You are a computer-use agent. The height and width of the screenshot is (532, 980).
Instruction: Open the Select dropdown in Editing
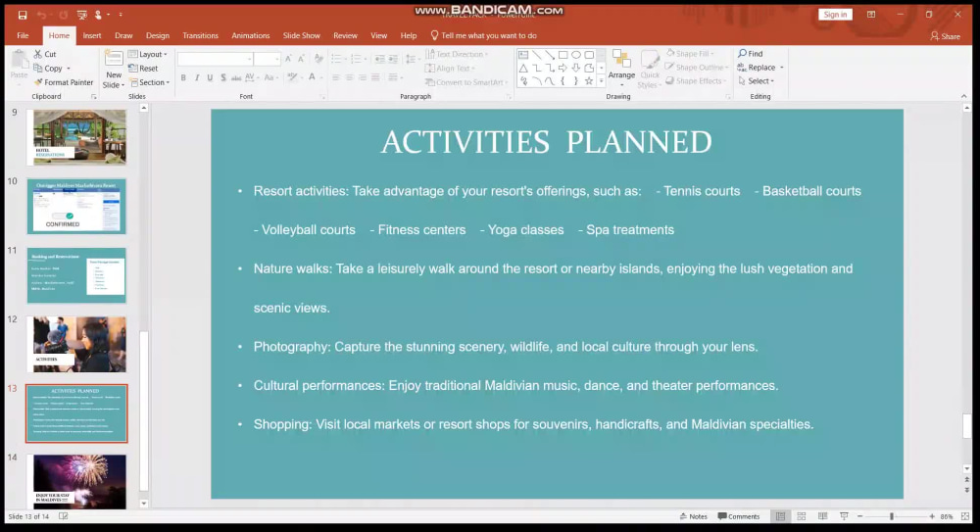click(x=756, y=81)
